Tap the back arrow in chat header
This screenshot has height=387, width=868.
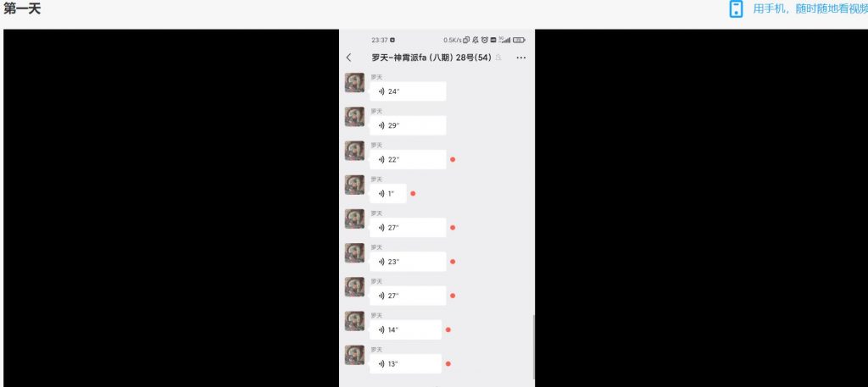348,58
